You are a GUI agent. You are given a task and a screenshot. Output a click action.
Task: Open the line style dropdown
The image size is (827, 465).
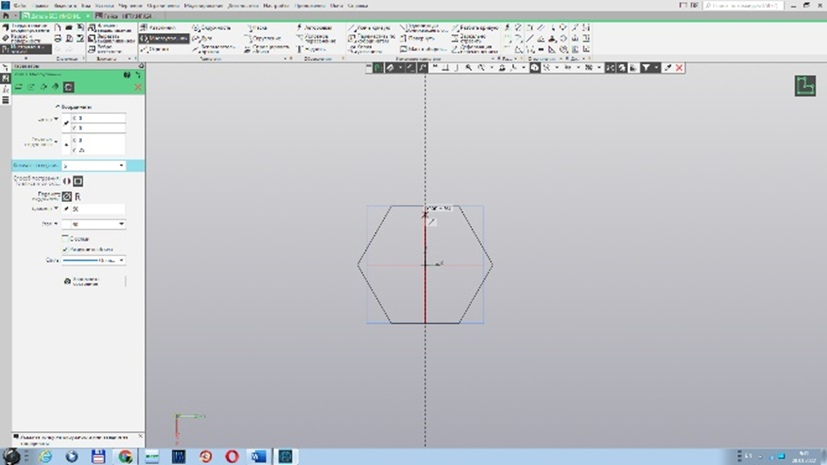[121, 260]
